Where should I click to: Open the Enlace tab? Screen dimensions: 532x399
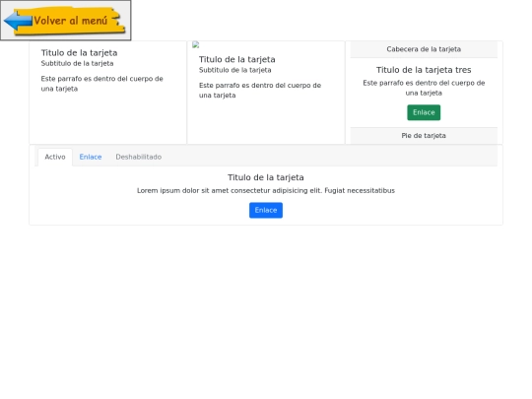pos(91,157)
